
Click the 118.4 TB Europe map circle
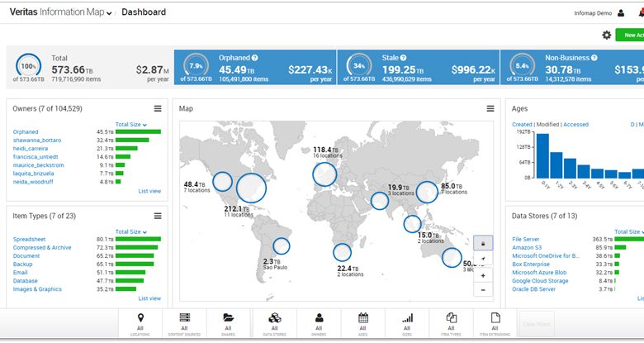pos(324,174)
